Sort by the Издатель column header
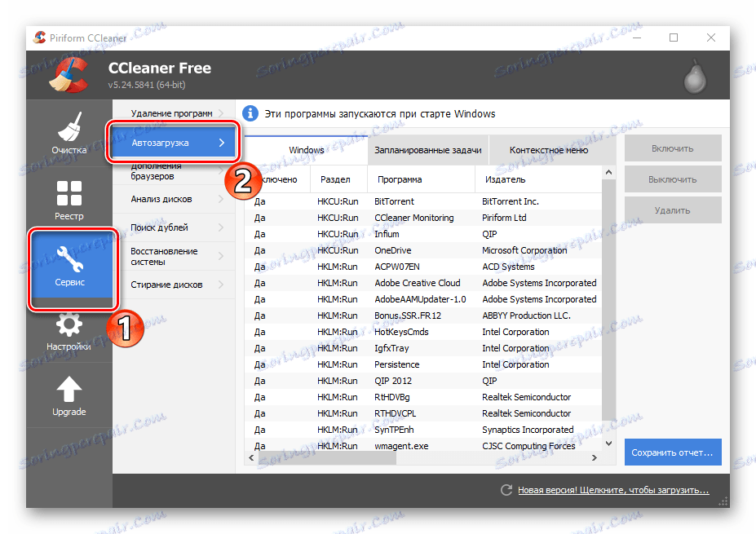The height and width of the screenshot is (534, 756). 538,179
